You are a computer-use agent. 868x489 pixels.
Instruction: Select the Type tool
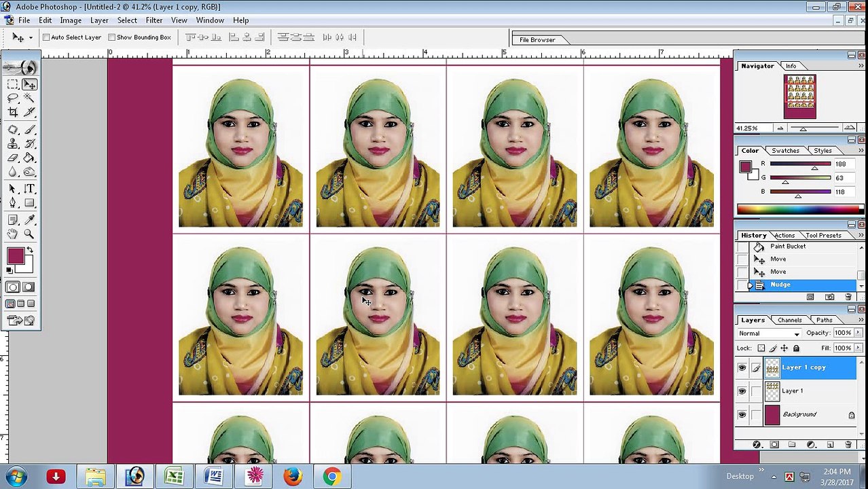29,189
